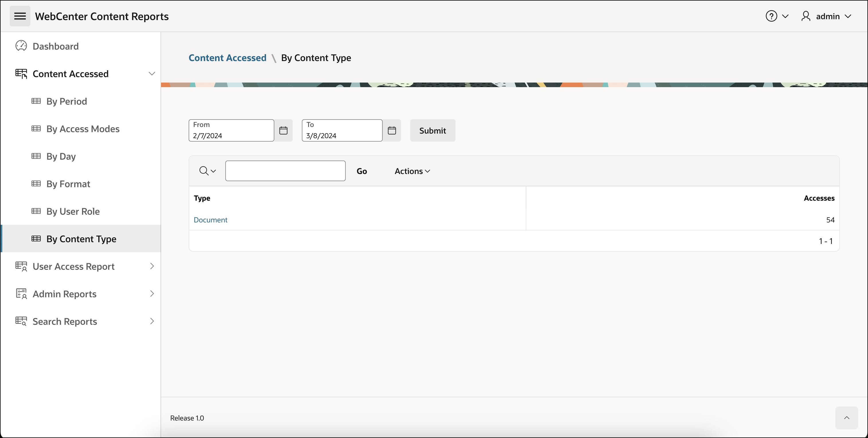This screenshot has width=868, height=438.
Task: Click the admin user profile icon
Action: 806,16
